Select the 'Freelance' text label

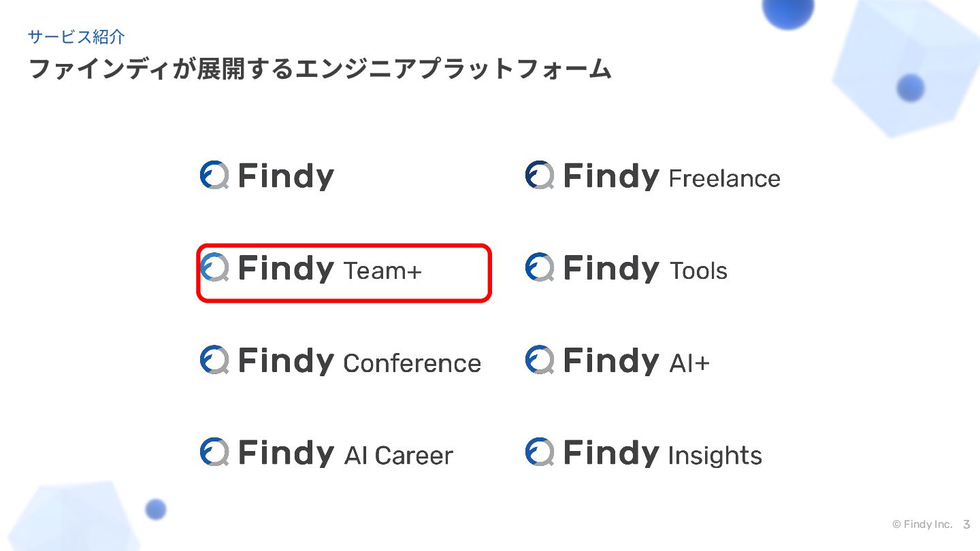pos(724,179)
